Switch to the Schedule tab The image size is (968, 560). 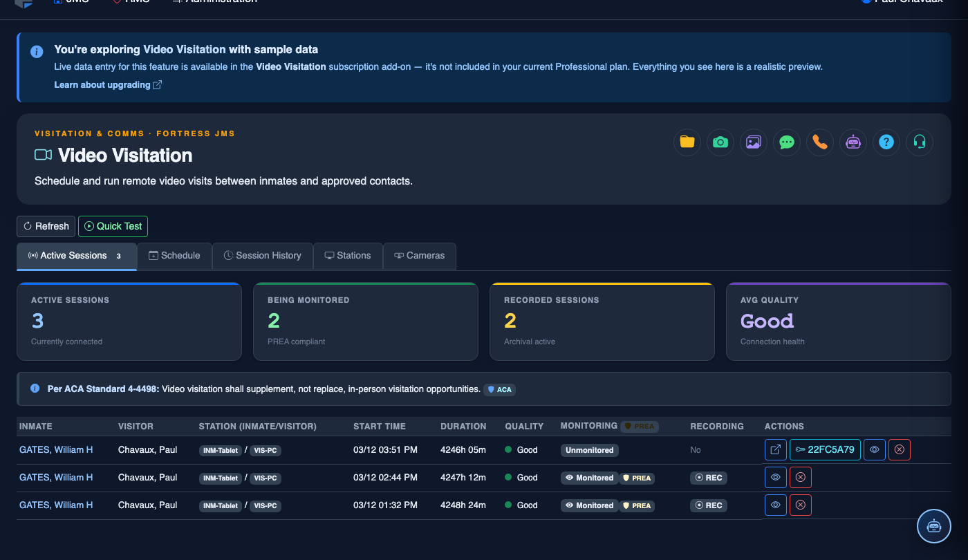coord(174,256)
